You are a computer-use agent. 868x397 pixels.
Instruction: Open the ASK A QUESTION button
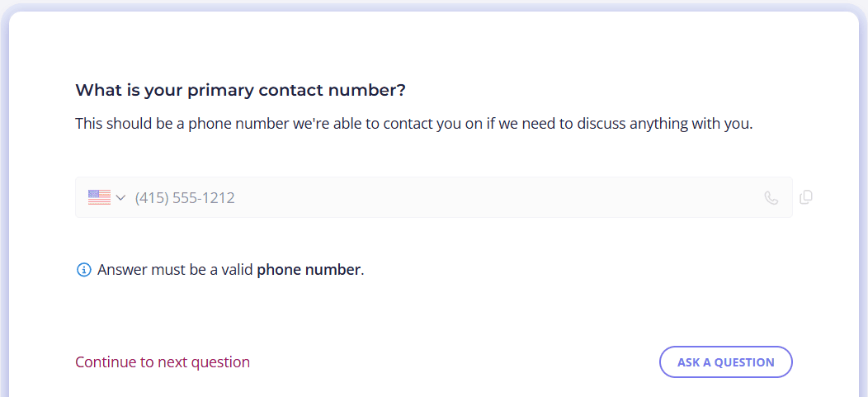726,362
